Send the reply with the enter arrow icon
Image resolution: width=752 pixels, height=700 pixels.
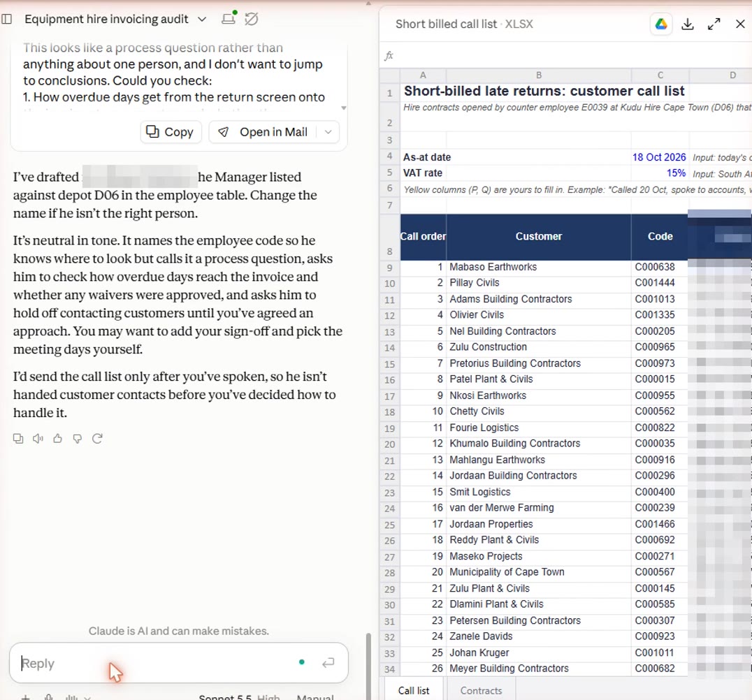click(x=328, y=662)
